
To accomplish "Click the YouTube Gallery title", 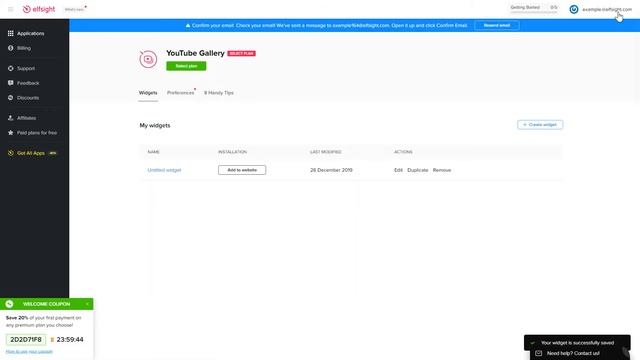I will click(195, 53).
